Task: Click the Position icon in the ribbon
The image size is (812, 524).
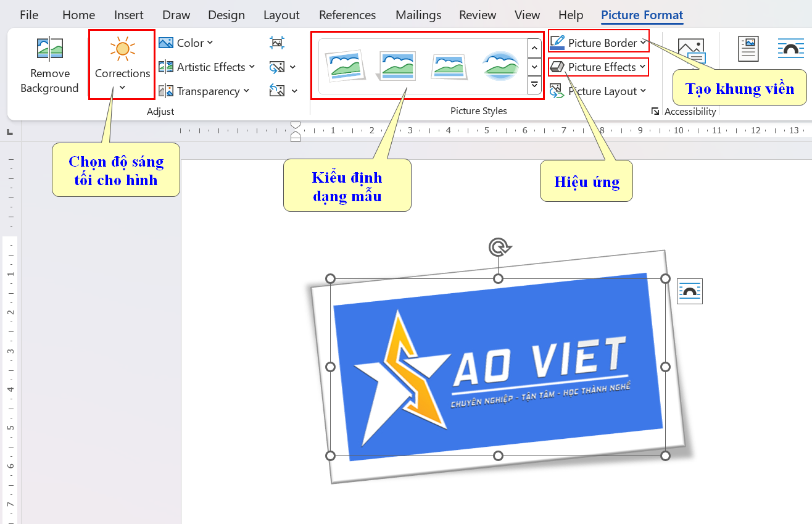Action: pyautogui.click(x=748, y=48)
